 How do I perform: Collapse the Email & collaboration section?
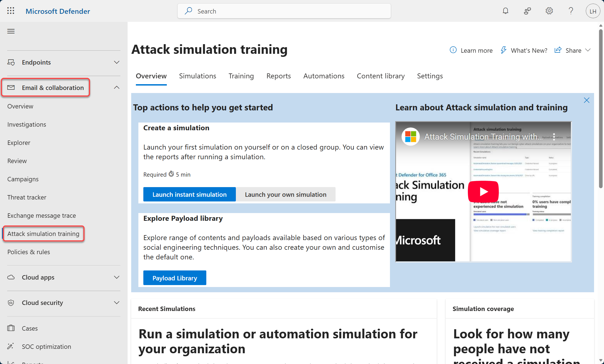117,87
